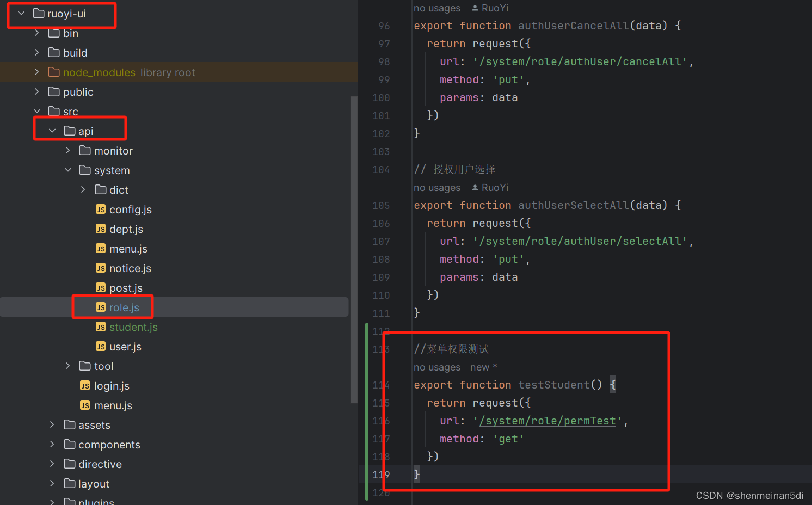812x505 pixels.
Task: Select role.js in the tree
Action: [124, 307]
